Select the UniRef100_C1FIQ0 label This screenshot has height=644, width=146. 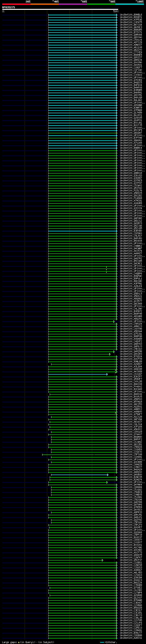pos(131,70)
